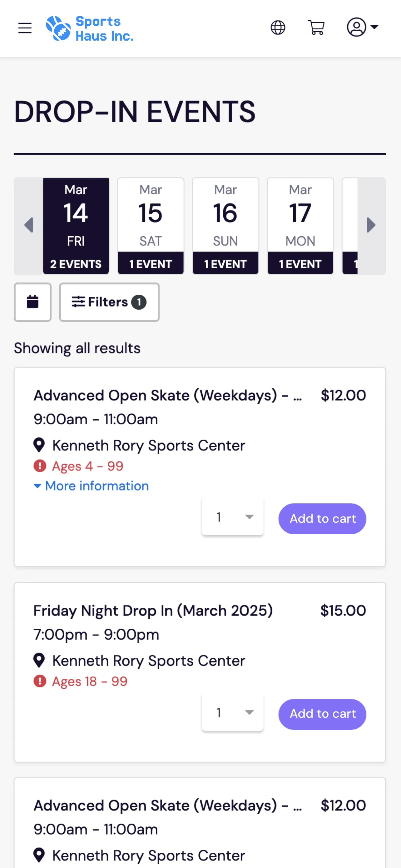Open quantity dropdown for Advanced Open Skate
Image resolution: width=401 pixels, height=868 pixels.
[x=232, y=516]
